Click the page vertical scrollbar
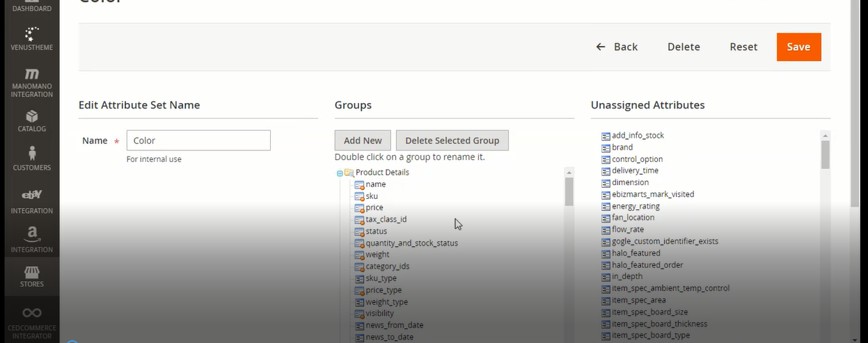The width and height of the screenshot is (868, 343). 855,104
